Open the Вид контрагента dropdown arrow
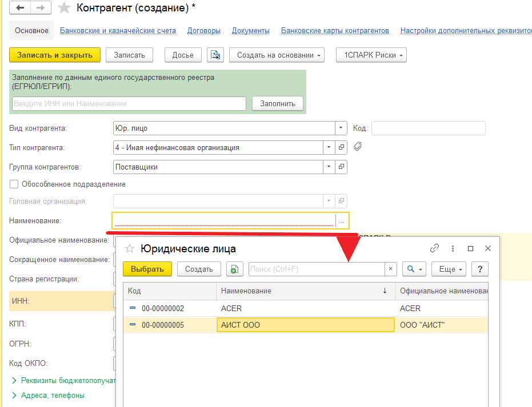The width and height of the screenshot is (532, 407). pyautogui.click(x=341, y=128)
